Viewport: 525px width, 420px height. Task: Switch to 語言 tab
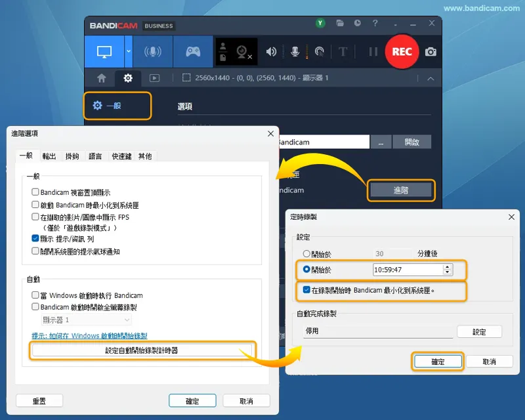pos(95,156)
